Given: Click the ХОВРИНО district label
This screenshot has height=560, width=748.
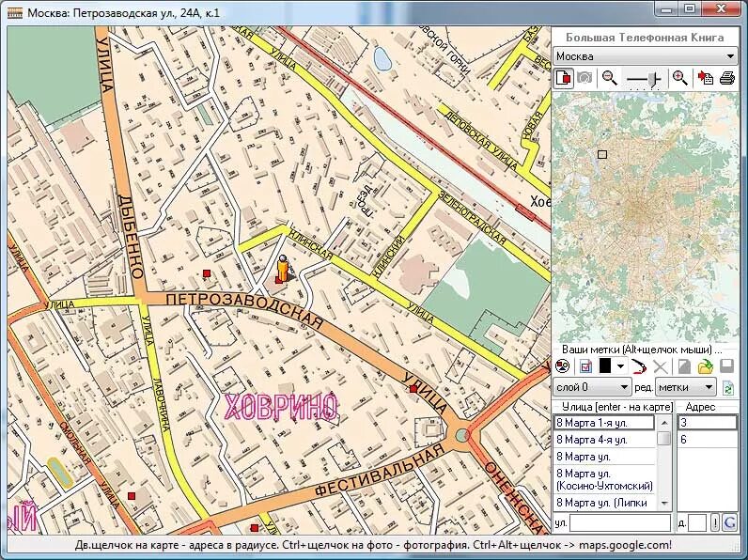Looking at the screenshot, I should pos(280,407).
